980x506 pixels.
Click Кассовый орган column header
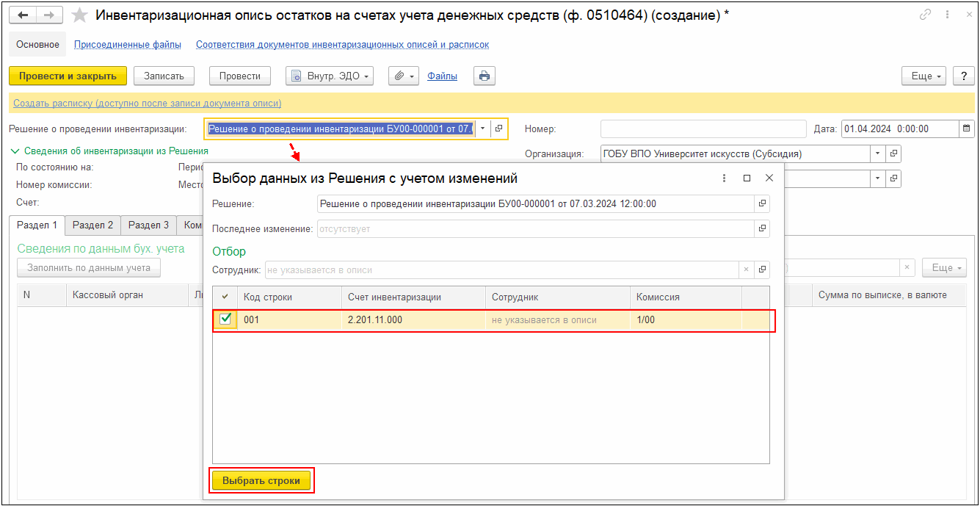[x=127, y=294]
